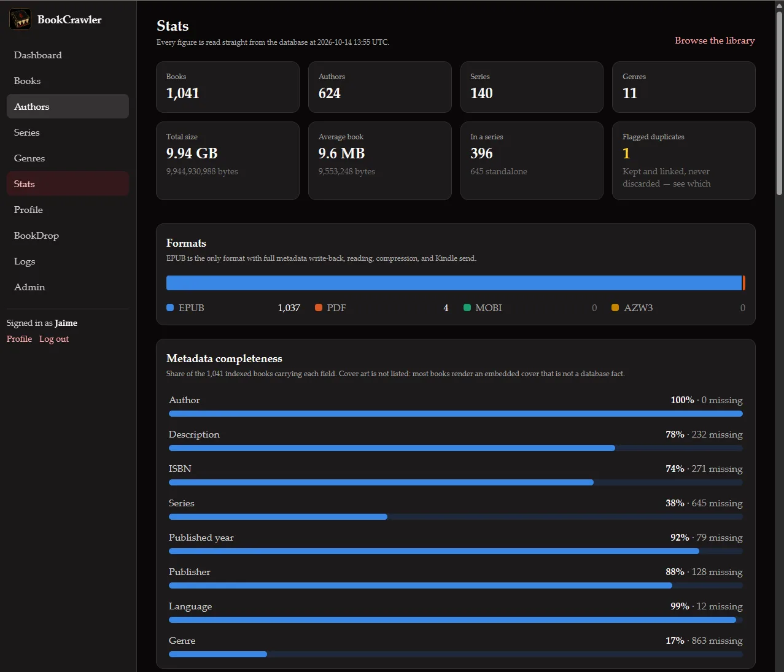Click the page's vertical scrollbar thumb
The height and width of the screenshot is (672, 784).
point(779,103)
